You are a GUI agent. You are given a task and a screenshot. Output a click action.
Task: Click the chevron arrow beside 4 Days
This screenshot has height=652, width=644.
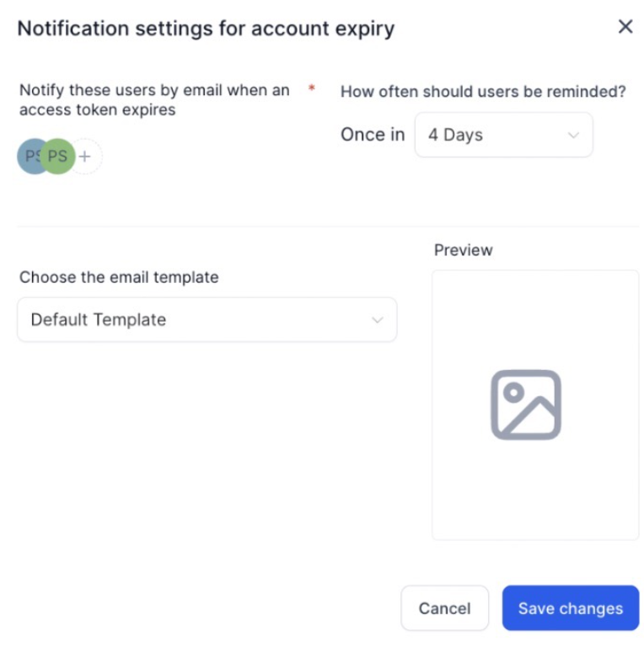573,135
